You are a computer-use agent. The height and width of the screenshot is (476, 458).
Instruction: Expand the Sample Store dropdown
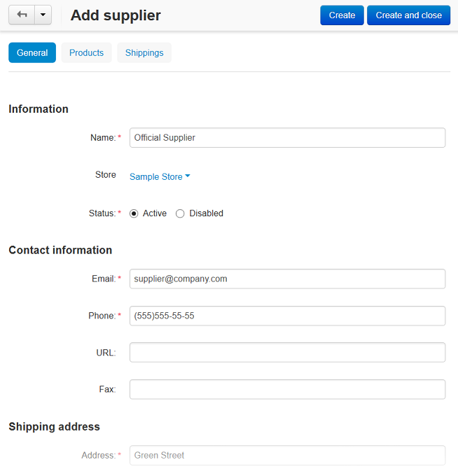(x=160, y=176)
